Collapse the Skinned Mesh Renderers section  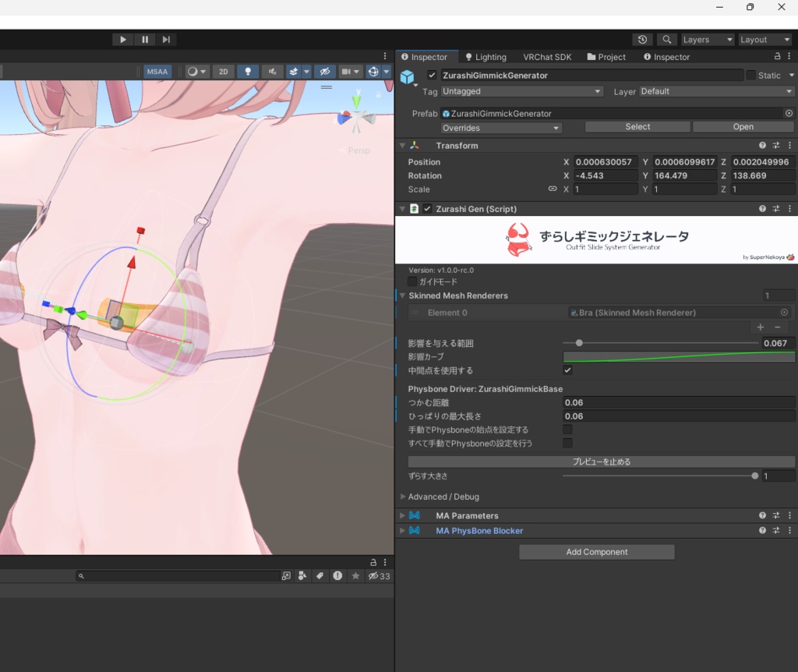403,295
